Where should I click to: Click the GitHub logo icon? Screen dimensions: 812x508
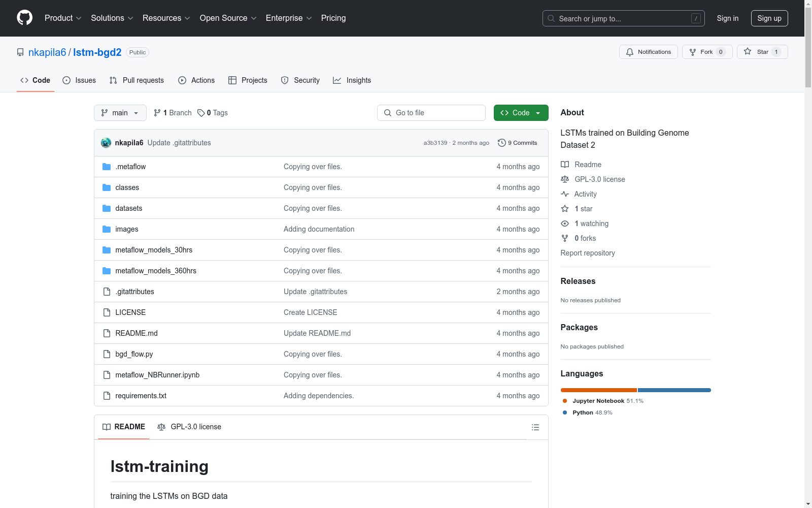tap(24, 18)
